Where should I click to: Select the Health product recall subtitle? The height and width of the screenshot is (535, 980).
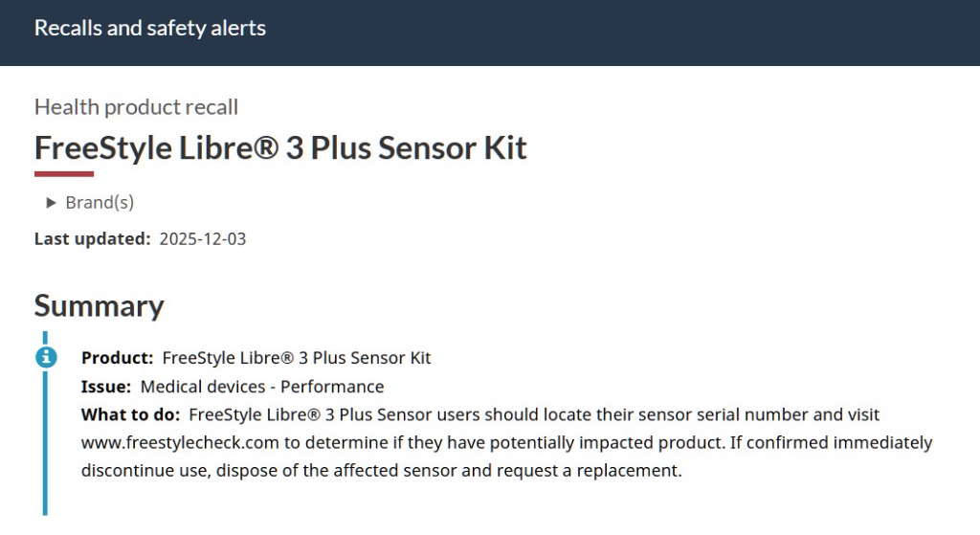pos(136,107)
